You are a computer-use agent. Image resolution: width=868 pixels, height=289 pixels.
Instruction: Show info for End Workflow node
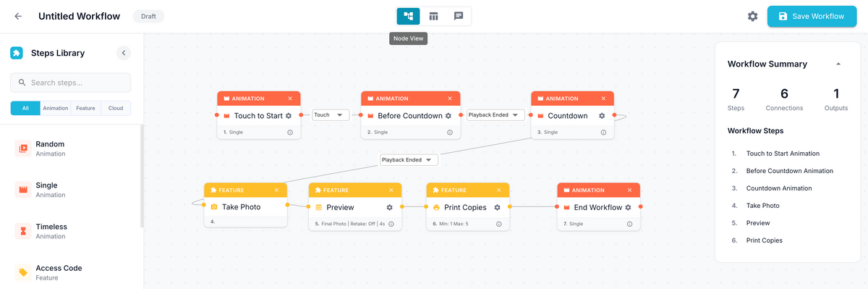(630, 224)
